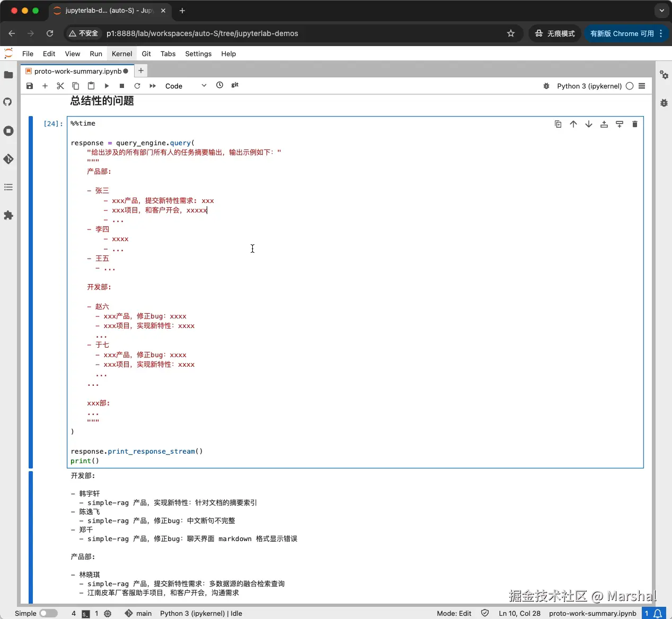Click the 有新版 Chrome 可用 update button

click(623, 33)
